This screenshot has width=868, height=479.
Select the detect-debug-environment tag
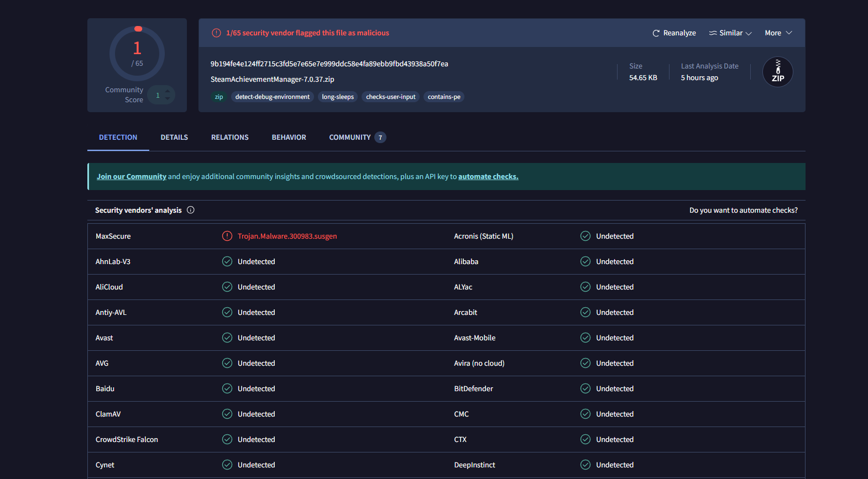(272, 97)
